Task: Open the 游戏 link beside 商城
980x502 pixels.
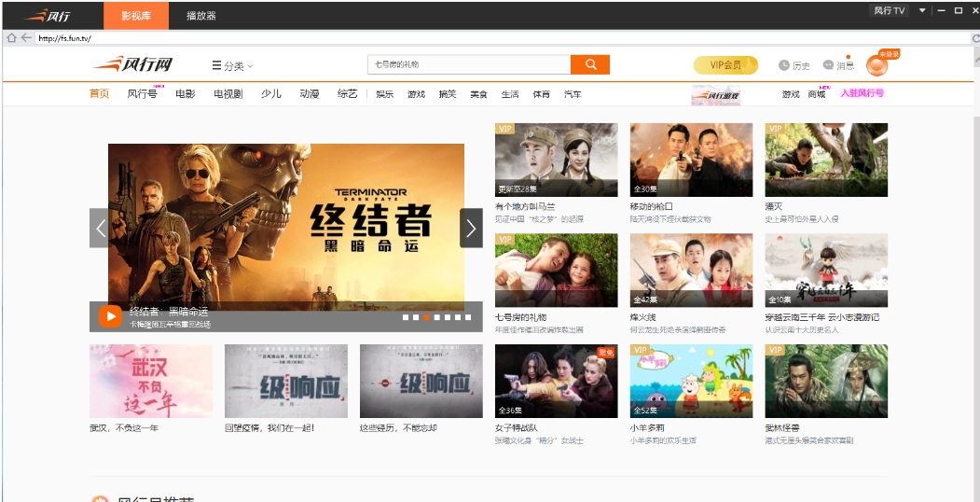Action: click(791, 94)
